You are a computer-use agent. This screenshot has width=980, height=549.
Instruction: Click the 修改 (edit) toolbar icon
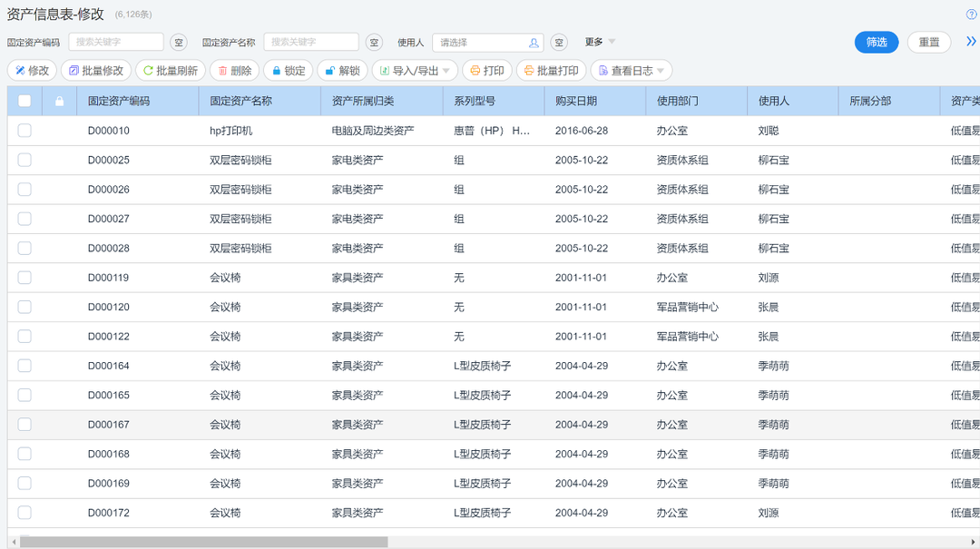[20, 71]
